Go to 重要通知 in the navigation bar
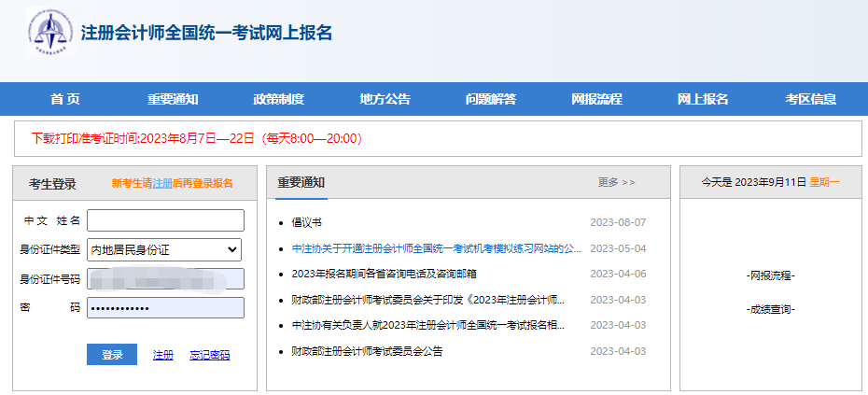Viewport: 868px width, 395px height. [173, 99]
